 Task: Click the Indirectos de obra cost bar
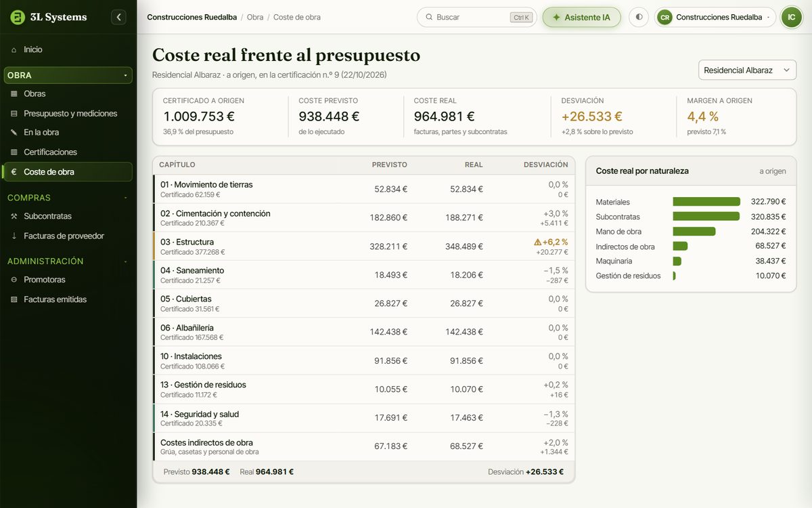(x=680, y=247)
